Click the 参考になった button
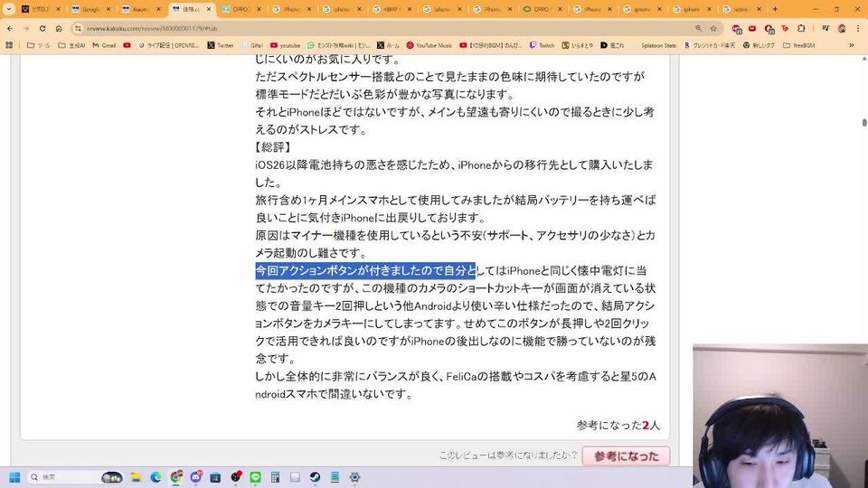The height and width of the screenshot is (488, 868). pos(626,456)
